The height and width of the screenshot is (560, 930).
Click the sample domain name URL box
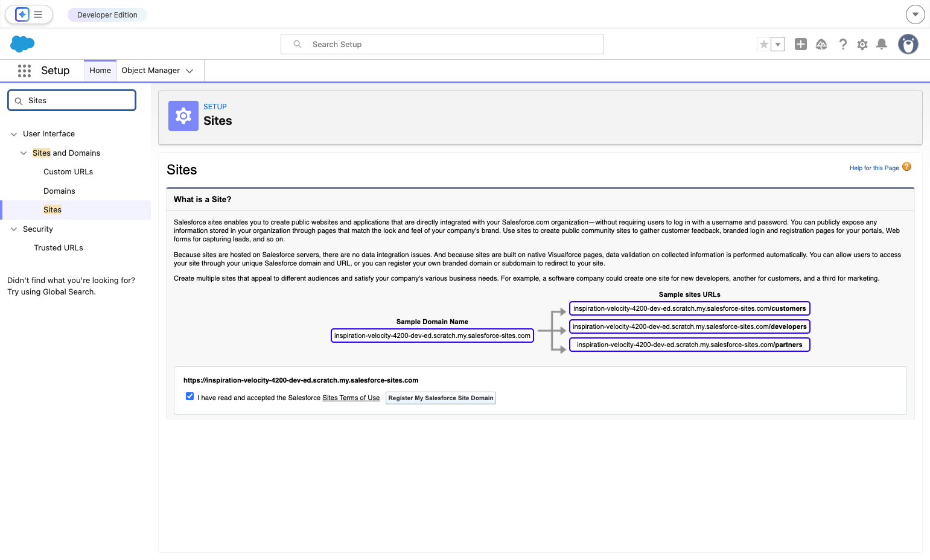(432, 336)
